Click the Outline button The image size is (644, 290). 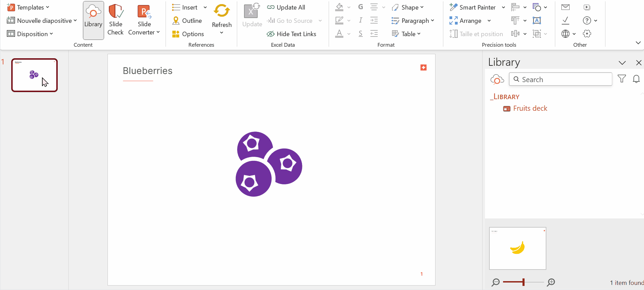click(187, 20)
